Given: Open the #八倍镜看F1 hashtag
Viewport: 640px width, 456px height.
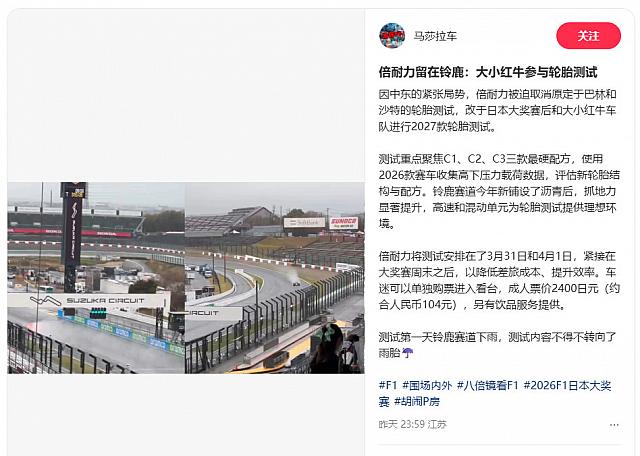Looking at the screenshot, I should [487, 385].
